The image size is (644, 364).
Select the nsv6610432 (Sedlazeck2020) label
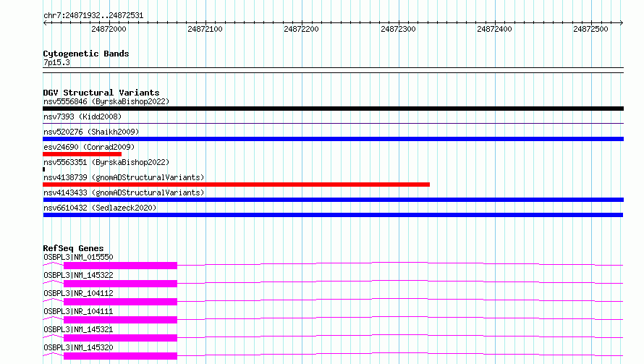100,208
